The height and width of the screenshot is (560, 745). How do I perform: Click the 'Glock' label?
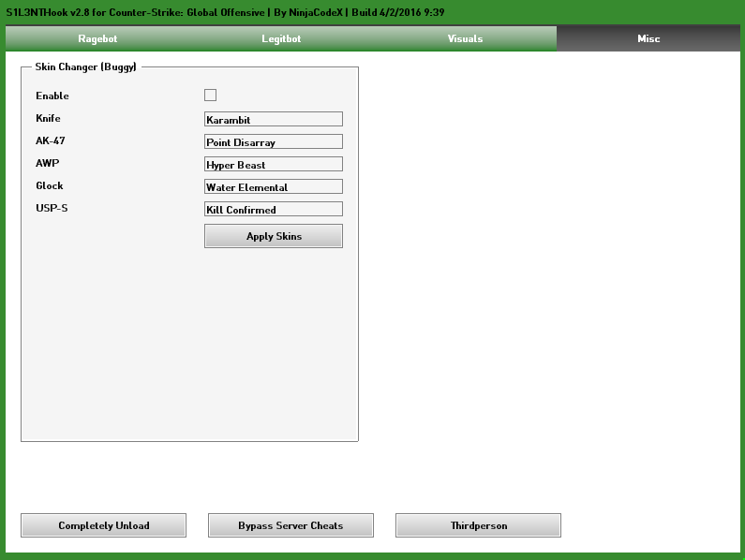point(50,185)
